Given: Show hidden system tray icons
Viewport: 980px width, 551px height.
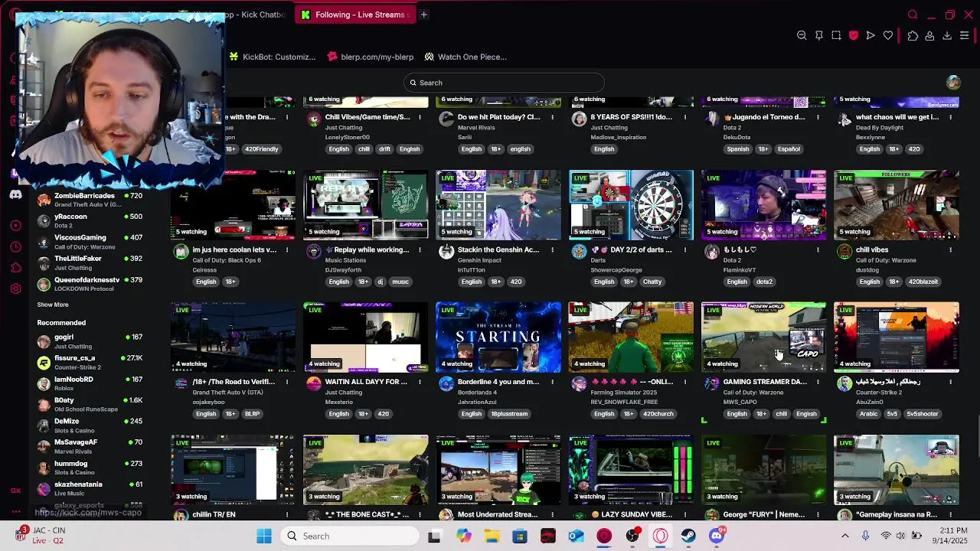Looking at the screenshot, I should pos(845,536).
